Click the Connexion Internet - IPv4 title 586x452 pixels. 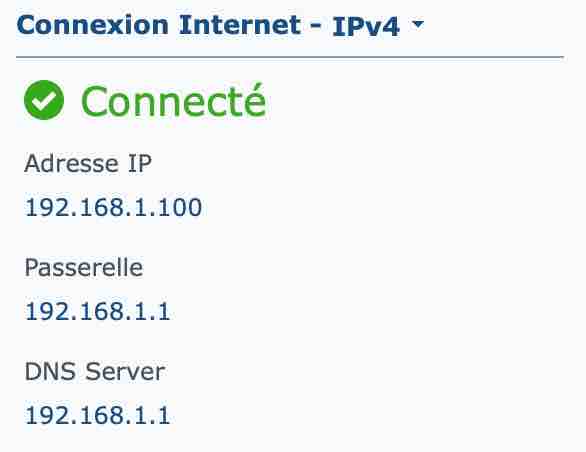point(208,25)
